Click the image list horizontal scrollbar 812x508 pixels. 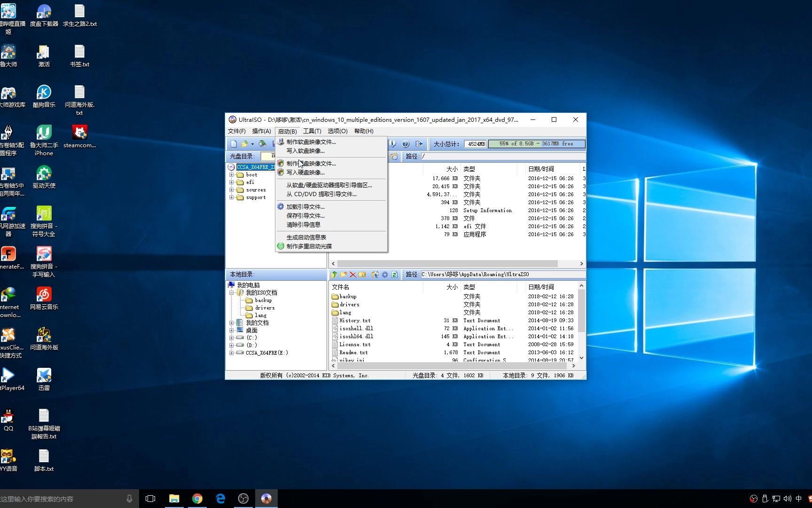pos(447,264)
